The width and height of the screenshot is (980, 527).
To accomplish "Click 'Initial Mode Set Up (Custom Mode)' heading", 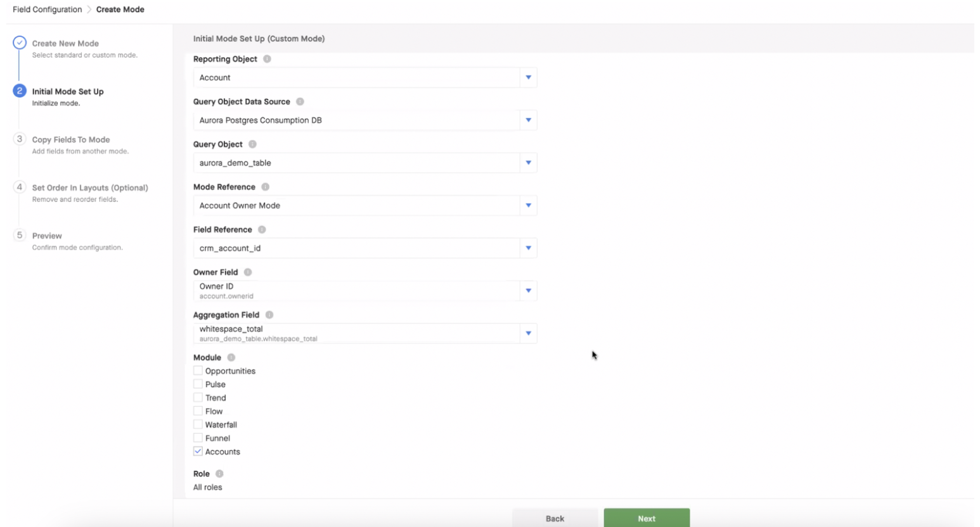I will pyautogui.click(x=259, y=39).
